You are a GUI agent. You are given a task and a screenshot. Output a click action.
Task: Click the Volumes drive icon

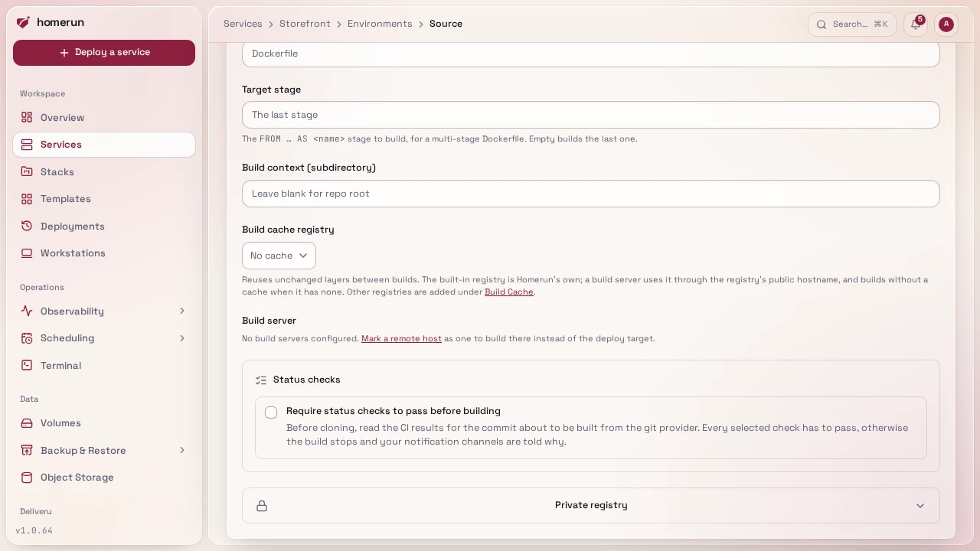pyautogui.click(x=27, y=423)
